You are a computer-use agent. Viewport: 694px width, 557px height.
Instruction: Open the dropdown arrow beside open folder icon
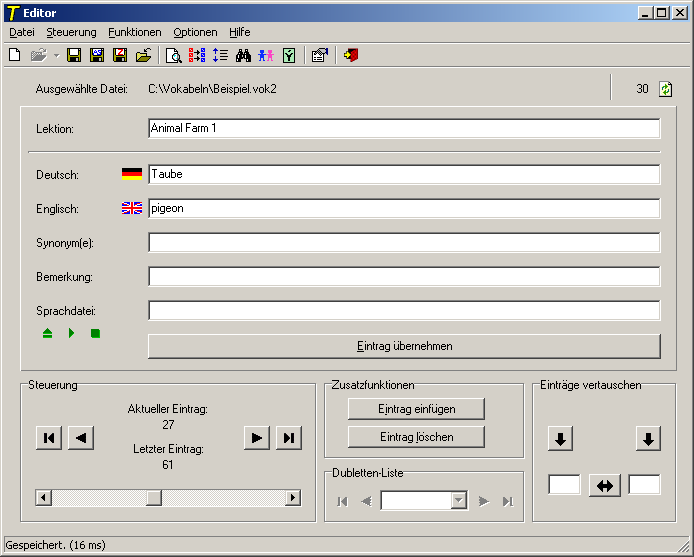click(x=56, y=56)
